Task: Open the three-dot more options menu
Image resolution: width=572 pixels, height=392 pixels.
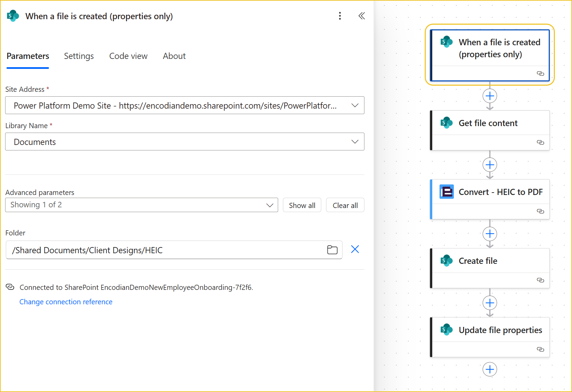Action: coord(340,16)
